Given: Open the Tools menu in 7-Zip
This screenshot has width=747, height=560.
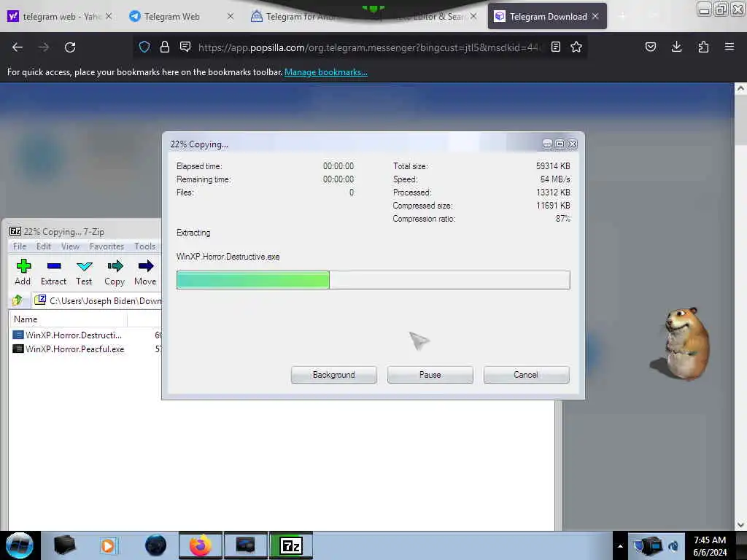Looking at the screenshot, I should 145,246.
